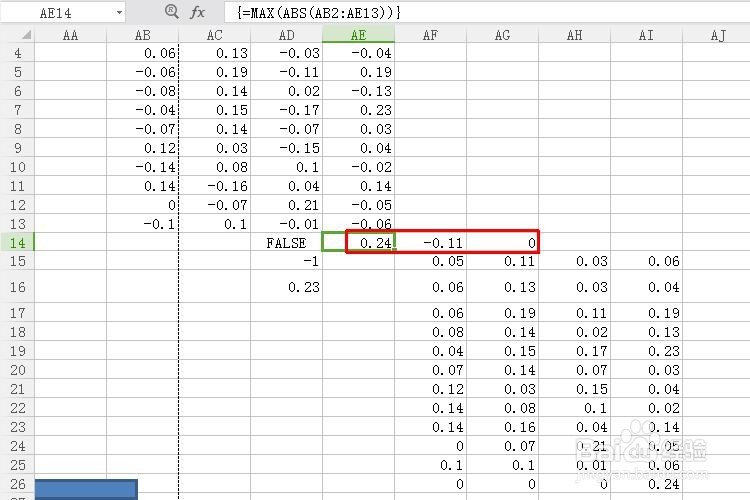Click cell AF21 showing 0.12
750x500 pixels.
pyautogui.click(x=430, y=389)
